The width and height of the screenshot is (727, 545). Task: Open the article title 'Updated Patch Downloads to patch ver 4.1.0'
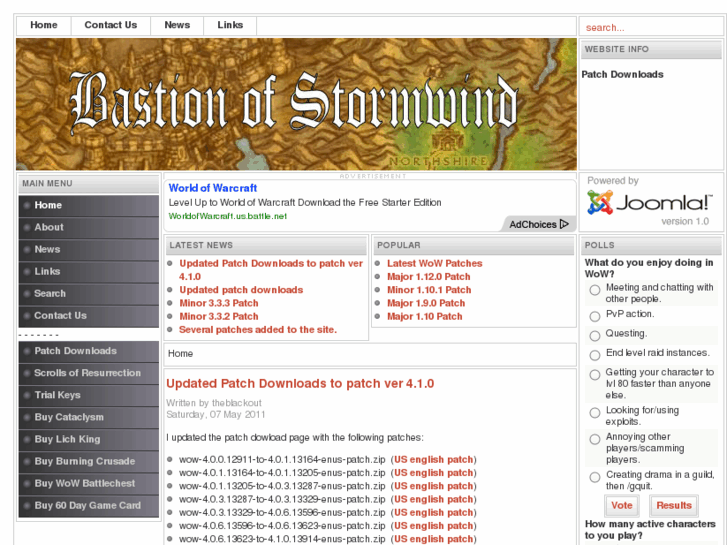[x=300, y=384]
